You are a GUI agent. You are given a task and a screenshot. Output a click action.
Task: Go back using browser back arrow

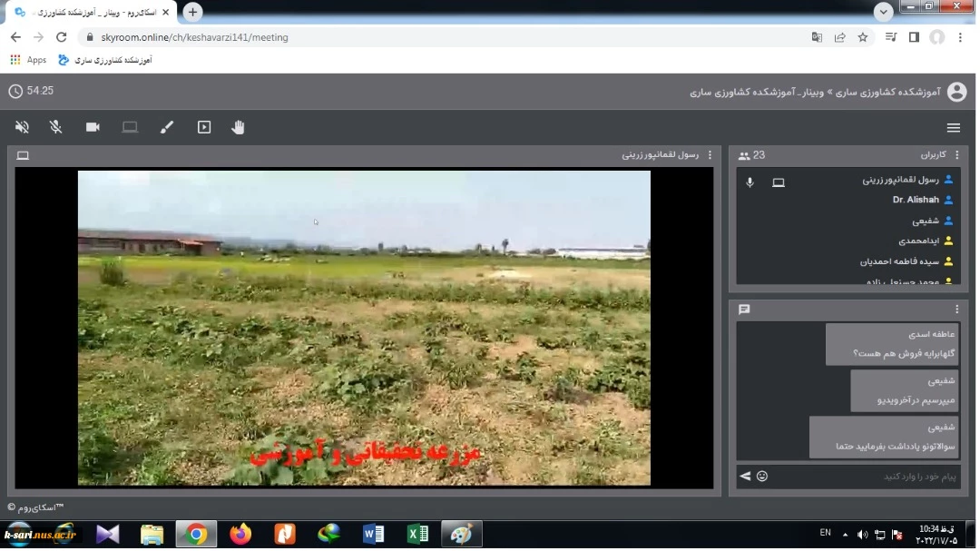15,37
